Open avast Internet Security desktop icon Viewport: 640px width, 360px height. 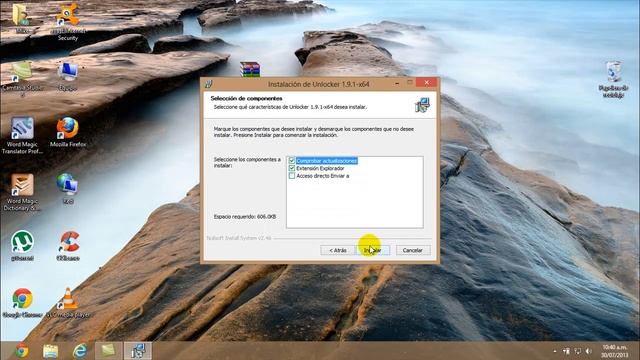tap(67, 21)
